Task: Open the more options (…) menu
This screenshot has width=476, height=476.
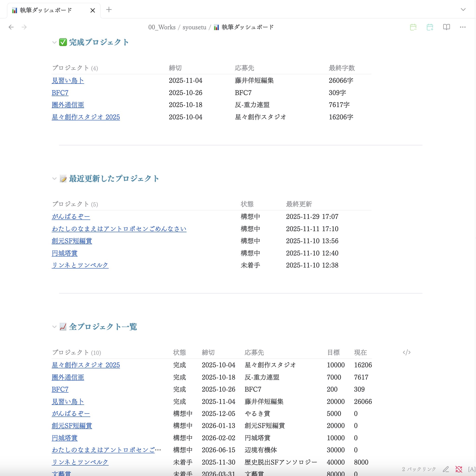Action: point(463,27)
